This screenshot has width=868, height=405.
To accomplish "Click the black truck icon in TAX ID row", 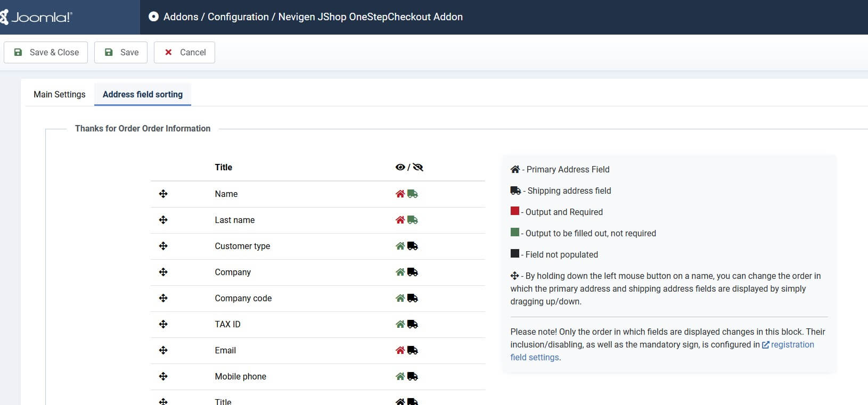I will click(x=413, y=324).
